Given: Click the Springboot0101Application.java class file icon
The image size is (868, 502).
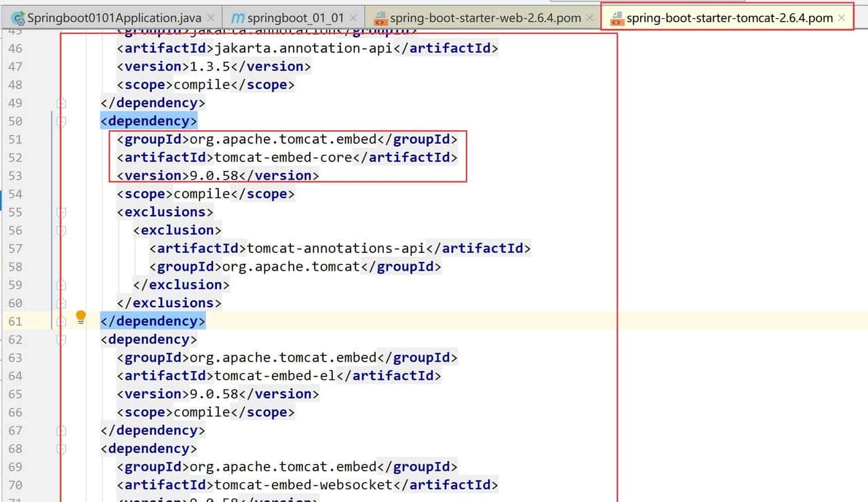Looking at the screenshot, I should 18,18.
